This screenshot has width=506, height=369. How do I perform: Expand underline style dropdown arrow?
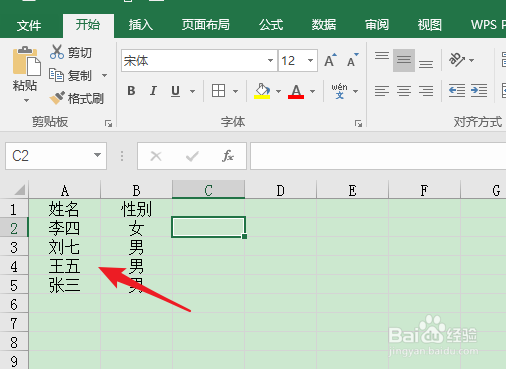[x=192, y=91]
